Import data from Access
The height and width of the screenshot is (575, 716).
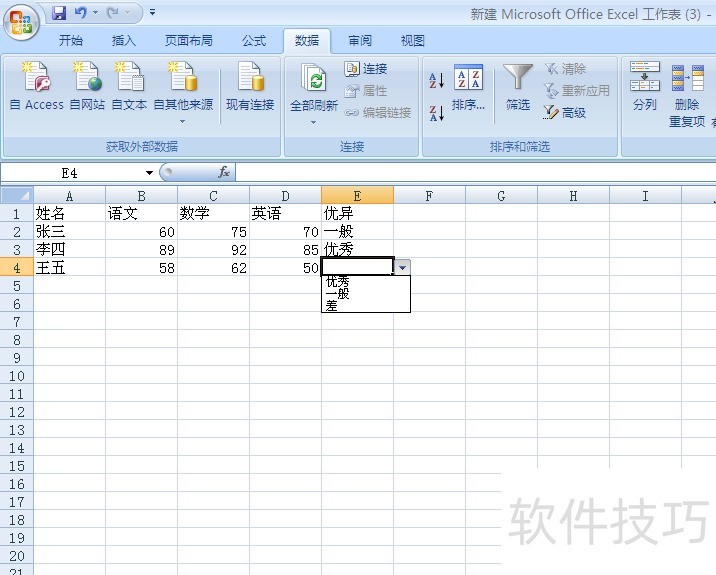pos(37,86)
